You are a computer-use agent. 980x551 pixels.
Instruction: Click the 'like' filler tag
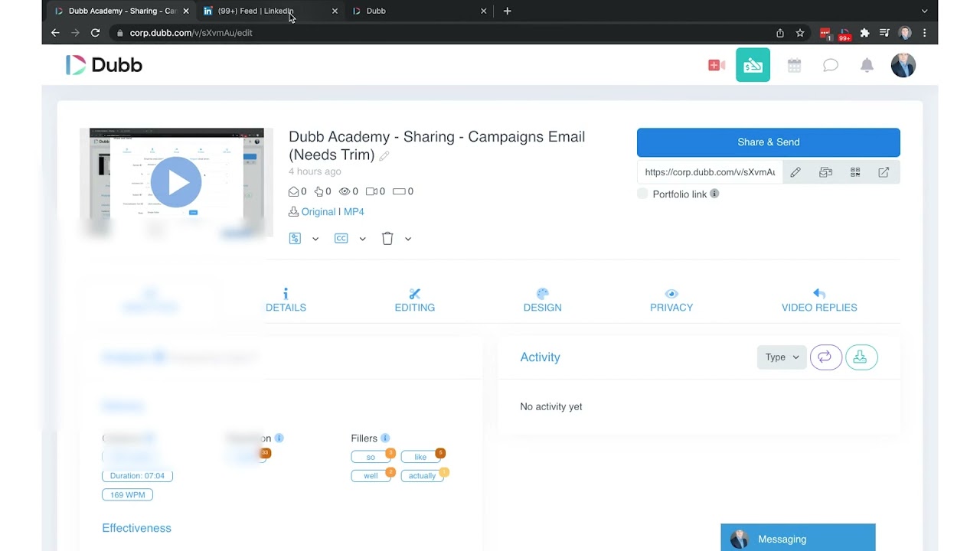(x=420, y=457)
